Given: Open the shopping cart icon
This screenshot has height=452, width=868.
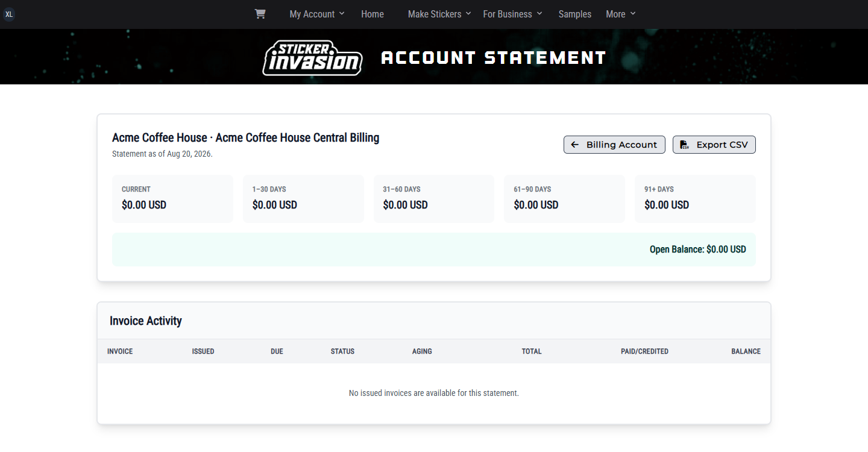Looking at the screenshot, I should pyautogui.click(x=260, y=14).
